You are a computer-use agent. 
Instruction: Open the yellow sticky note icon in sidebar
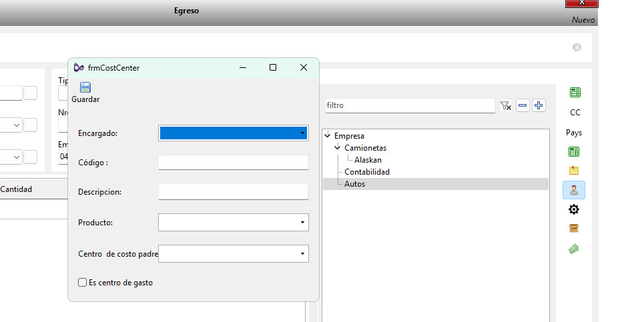[x=574, y=171]
